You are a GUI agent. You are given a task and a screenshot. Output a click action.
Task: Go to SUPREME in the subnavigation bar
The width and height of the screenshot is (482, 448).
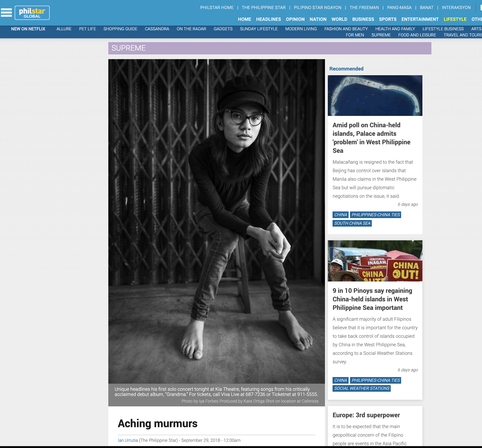(x=381, y=35)
